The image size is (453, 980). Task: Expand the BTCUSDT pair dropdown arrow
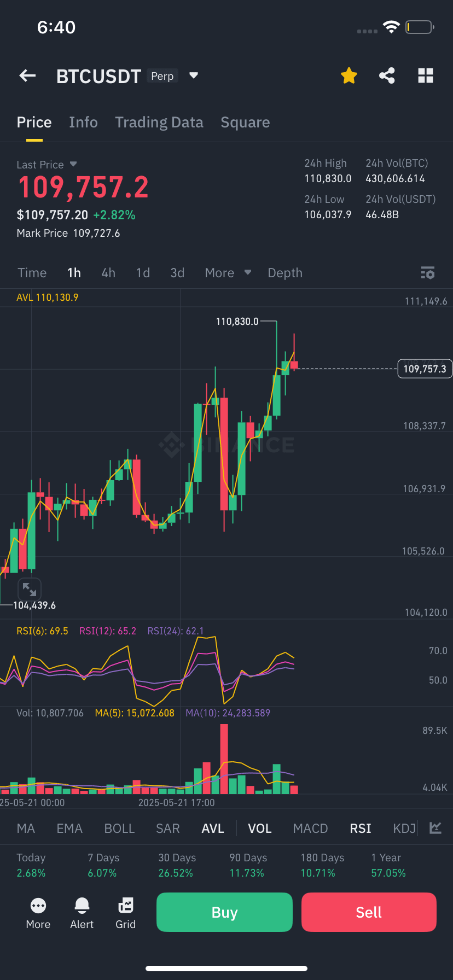[193, 75]
